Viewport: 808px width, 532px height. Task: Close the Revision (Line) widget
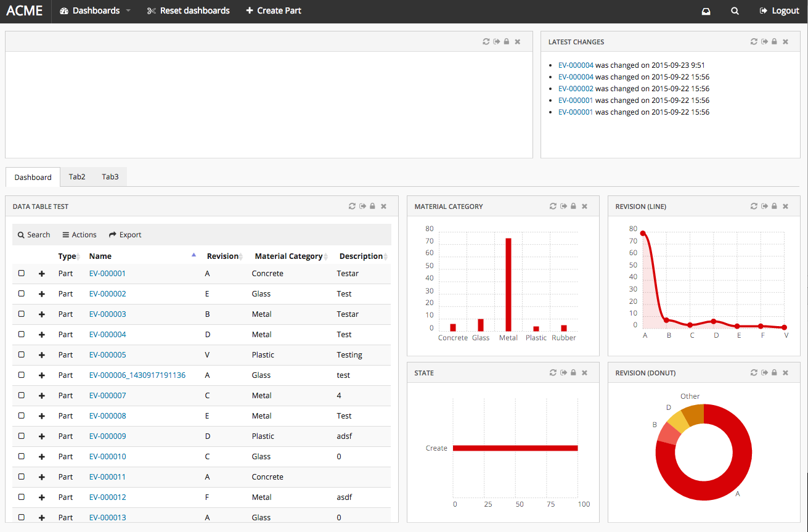tap(785, 207)
